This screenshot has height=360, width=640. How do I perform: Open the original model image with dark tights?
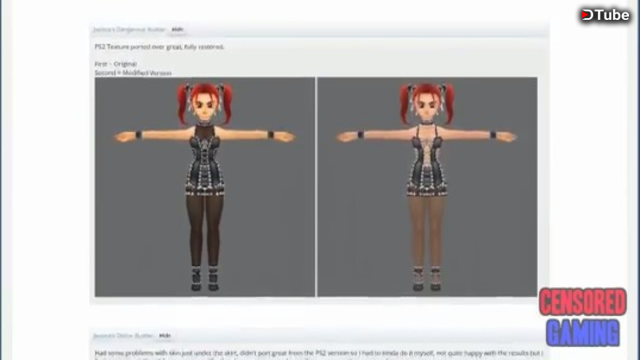coord(205,187)
